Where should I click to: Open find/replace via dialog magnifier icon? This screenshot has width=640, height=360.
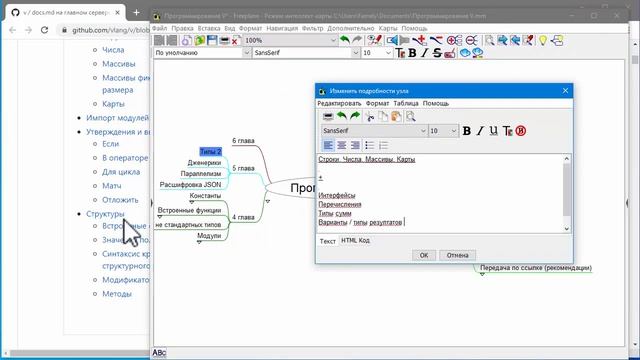(410, 117)
